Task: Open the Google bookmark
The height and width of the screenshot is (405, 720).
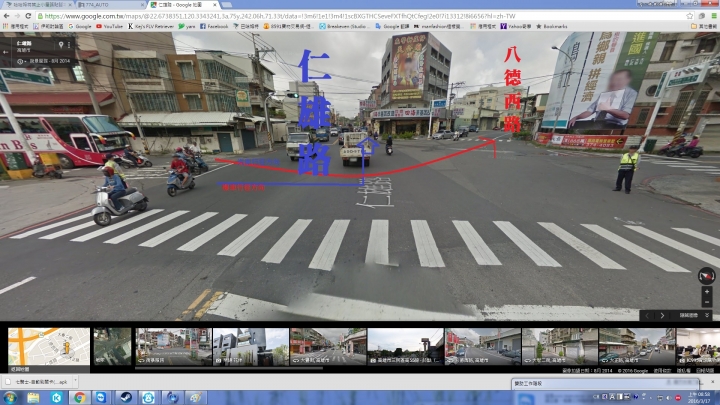Action: click(80, 26)
